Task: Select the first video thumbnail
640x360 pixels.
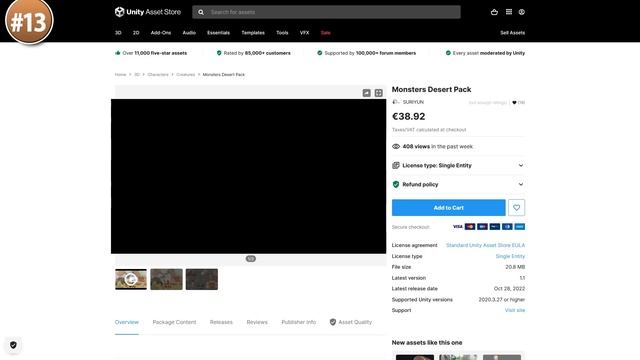Action: [x=131, y=279]
